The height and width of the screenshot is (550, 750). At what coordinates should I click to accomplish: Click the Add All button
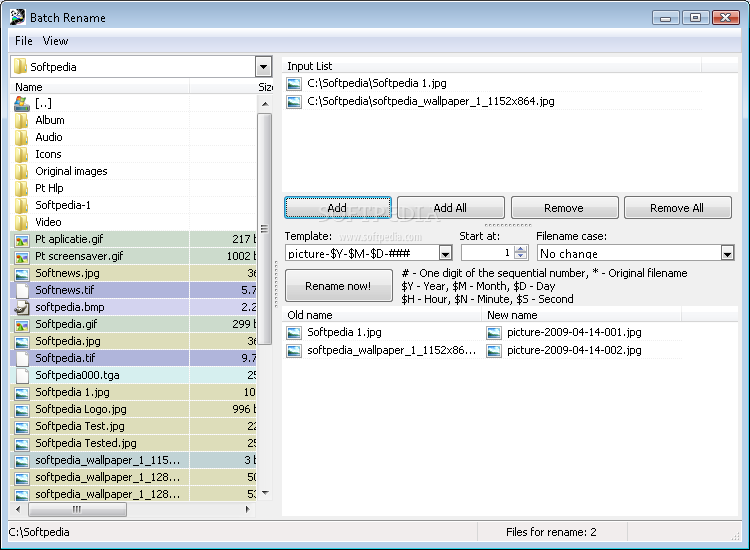point(451,208)
